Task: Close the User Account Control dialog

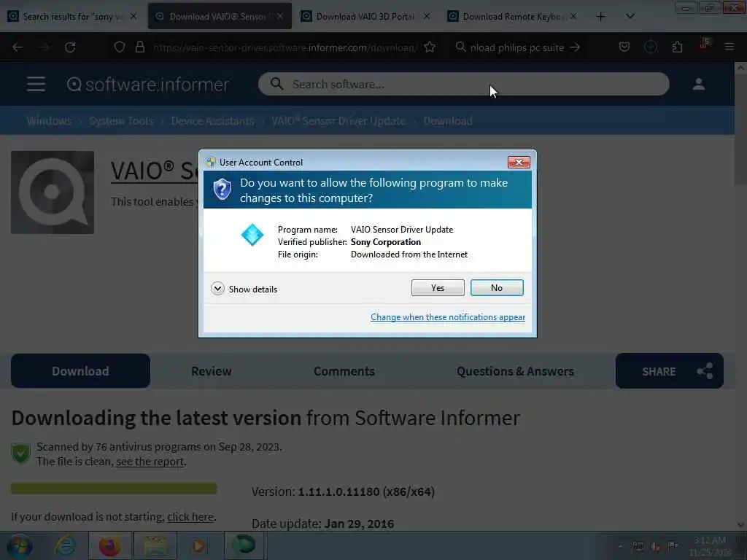Action: pos(519,163)
